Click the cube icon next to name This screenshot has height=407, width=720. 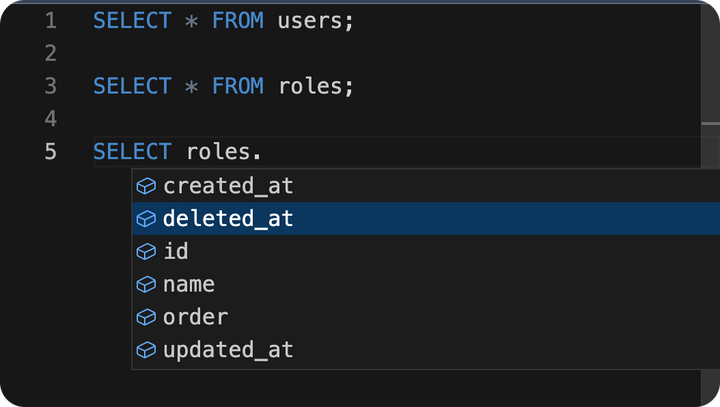[x=146, y=285]
